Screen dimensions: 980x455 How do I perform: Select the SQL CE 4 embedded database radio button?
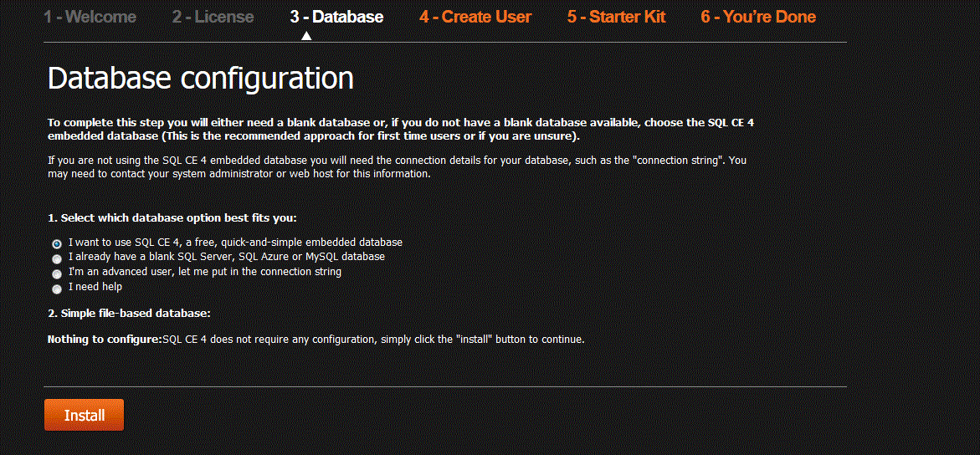click(57, 243)
